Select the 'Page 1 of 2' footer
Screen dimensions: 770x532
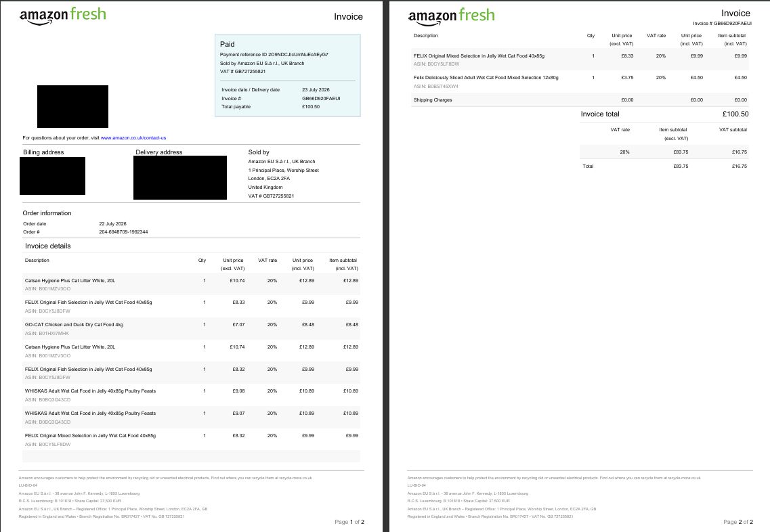click(349, 522)
